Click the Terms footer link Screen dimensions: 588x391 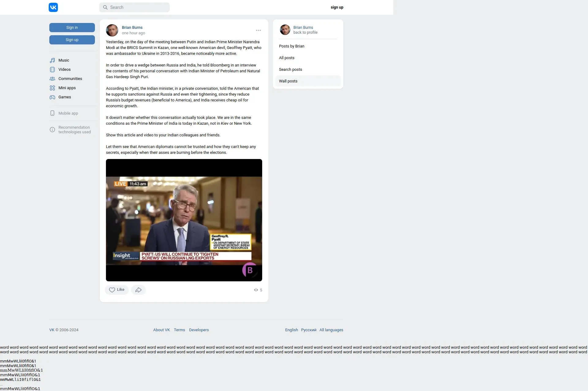pos(179,330)
